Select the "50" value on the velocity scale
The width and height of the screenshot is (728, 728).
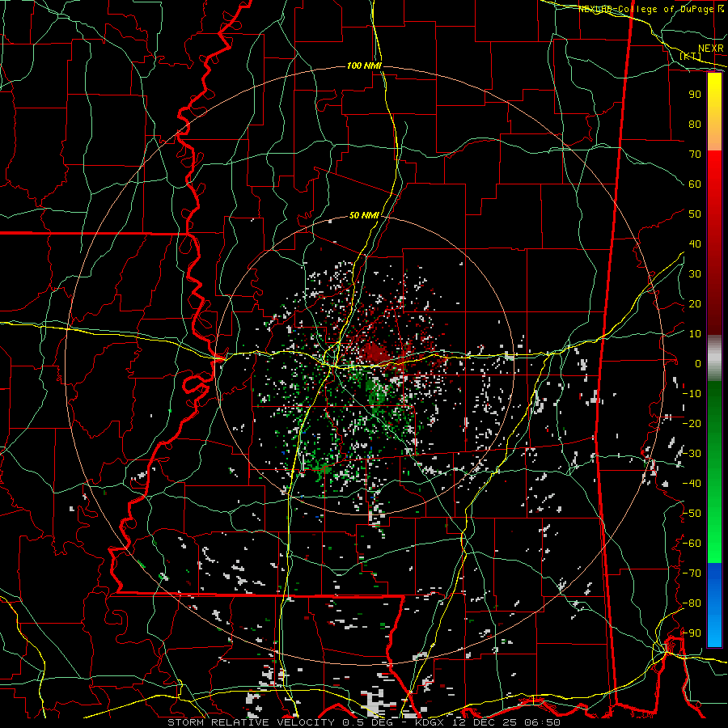coord(695,214)
